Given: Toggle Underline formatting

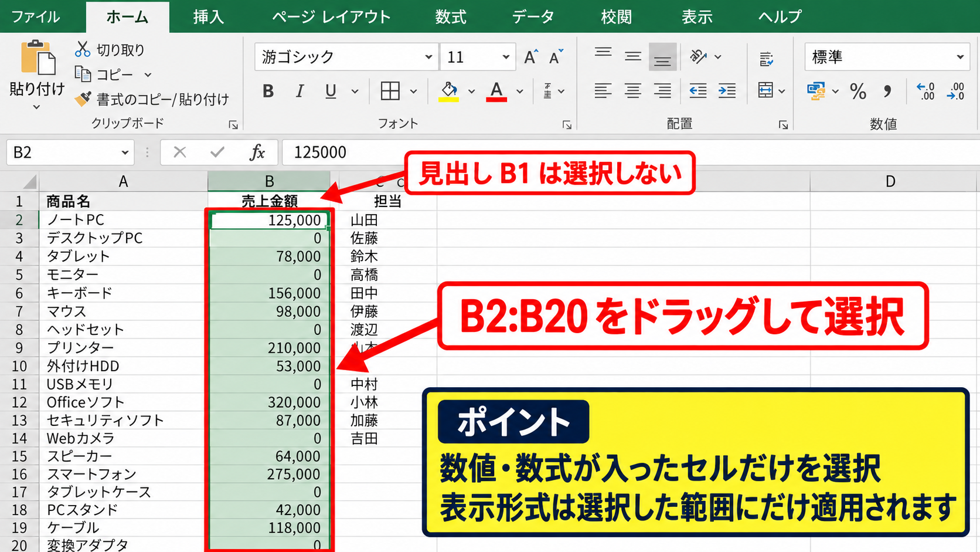Looking at the screenshot, I should (331, 91).
